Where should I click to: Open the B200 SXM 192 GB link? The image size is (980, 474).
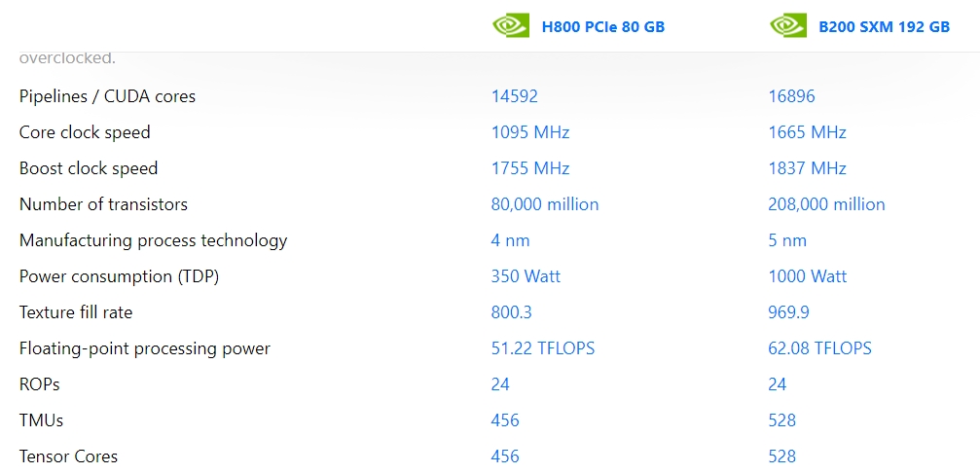pos(884,27)
